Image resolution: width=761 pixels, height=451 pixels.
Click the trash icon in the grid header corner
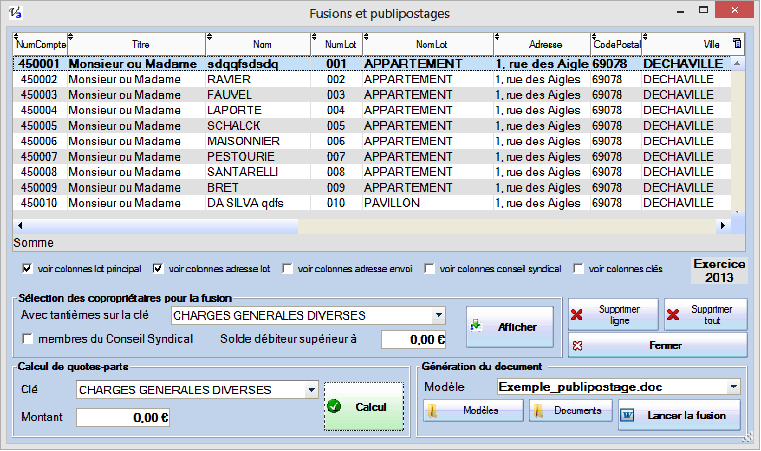coord(737,43)
